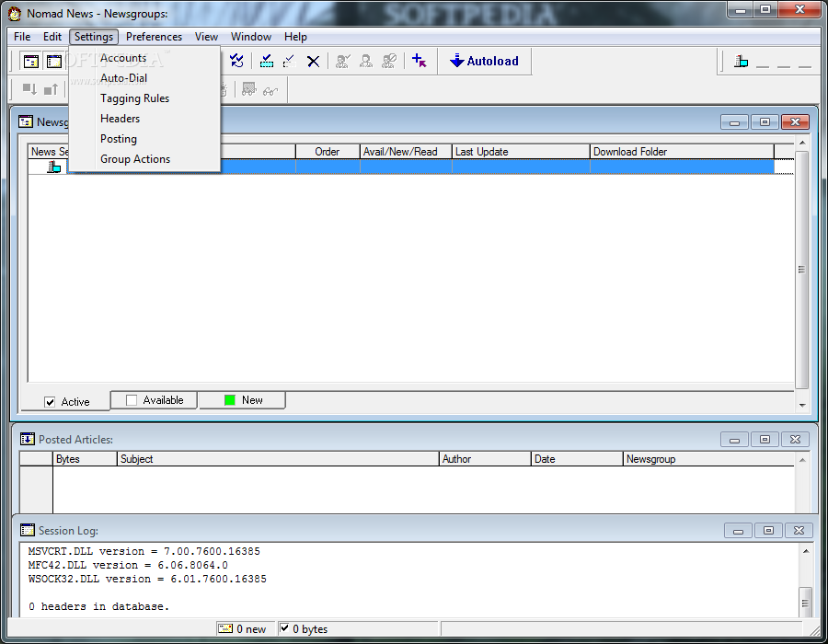Choose Posting from the Settings menu
828x644 pixels.
[x=144, y=139]
